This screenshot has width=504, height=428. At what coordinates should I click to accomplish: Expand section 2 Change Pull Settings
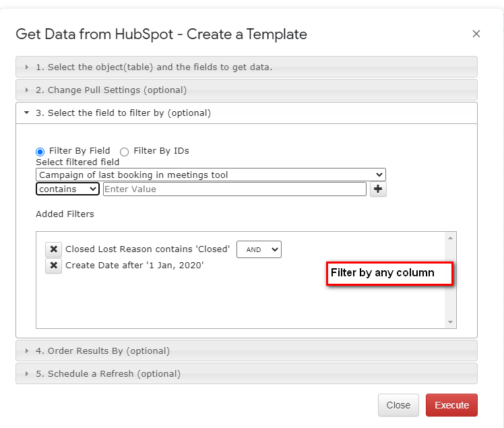(x=247, y=90)
